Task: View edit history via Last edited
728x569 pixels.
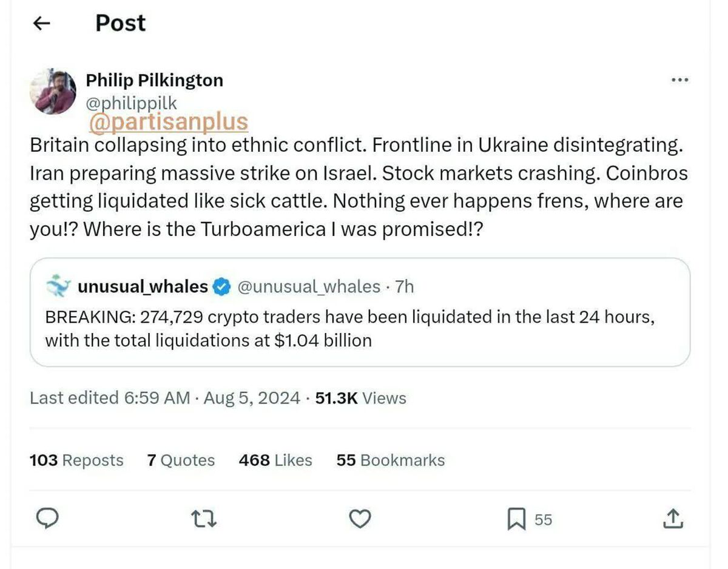Action: click(x=109, y=398)
